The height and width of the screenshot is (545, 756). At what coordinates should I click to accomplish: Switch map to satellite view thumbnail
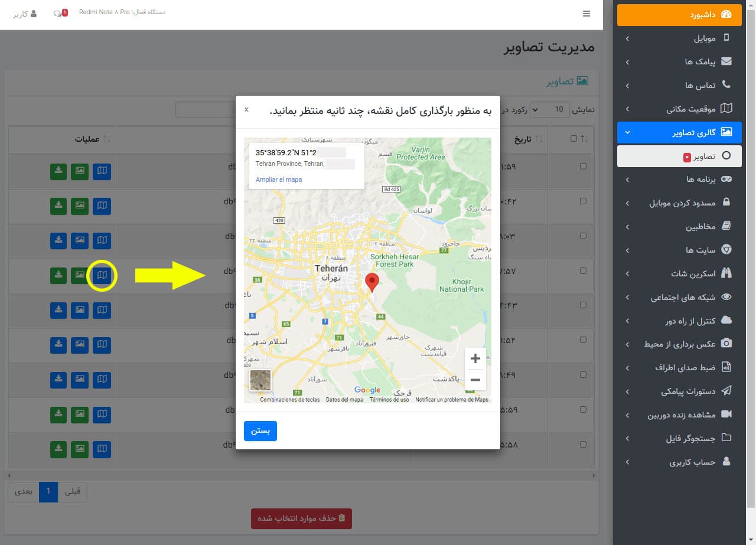click(x=260, y=380)
